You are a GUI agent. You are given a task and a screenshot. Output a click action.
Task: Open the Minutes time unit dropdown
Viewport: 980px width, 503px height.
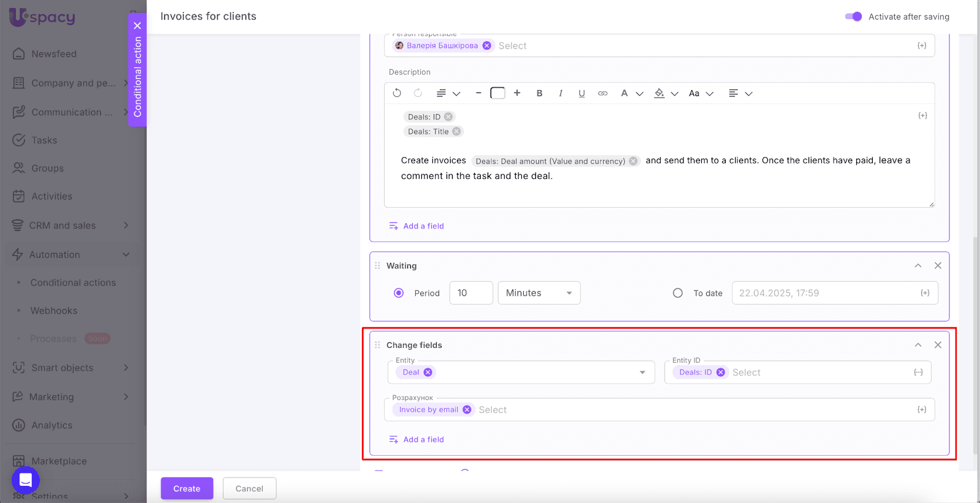click(x=538, y=293)
